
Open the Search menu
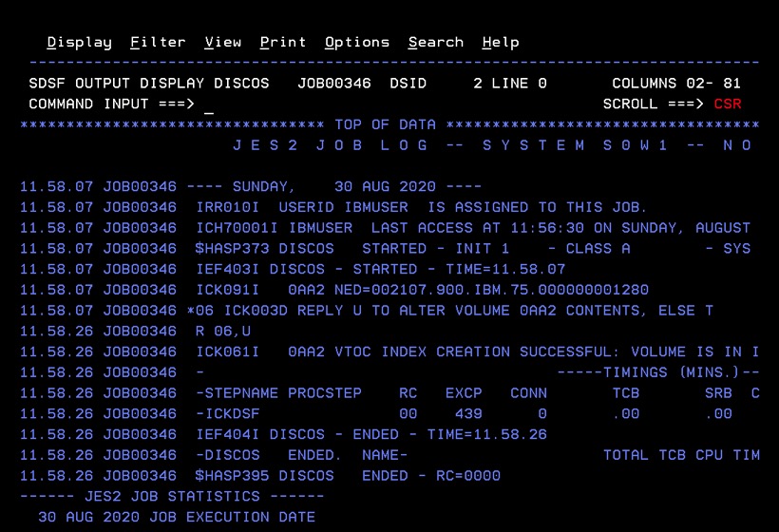[436, 42]
